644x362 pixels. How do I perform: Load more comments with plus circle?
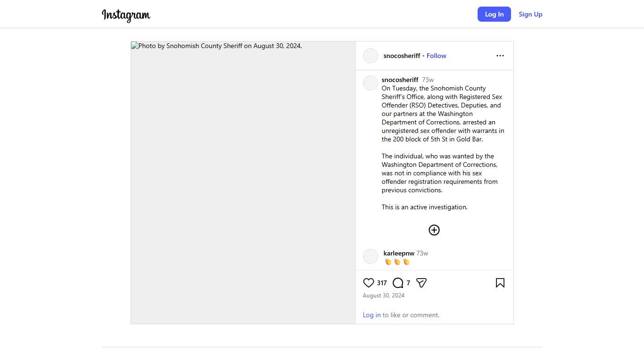pyautogui.click(x=434, y=230)
